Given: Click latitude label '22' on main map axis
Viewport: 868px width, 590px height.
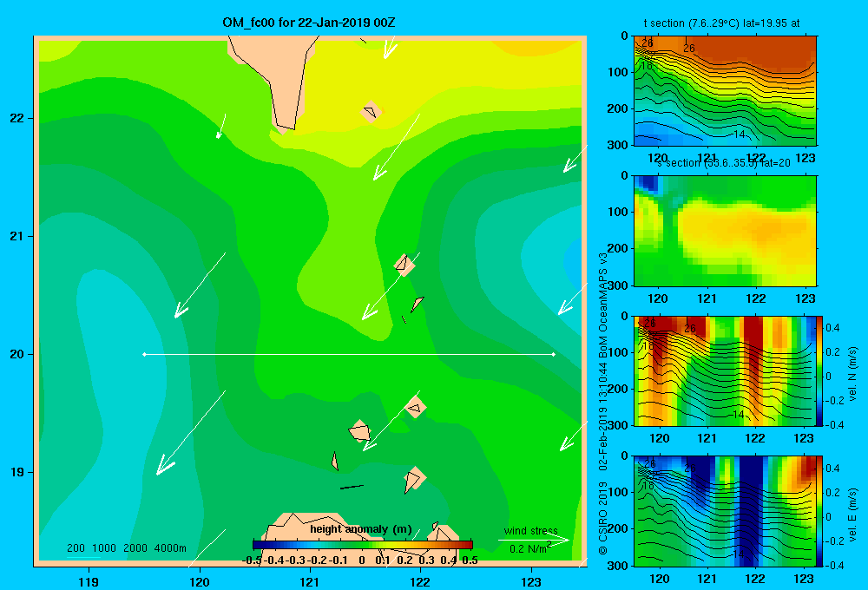Looking at the screenshot, I should point(17,118).
